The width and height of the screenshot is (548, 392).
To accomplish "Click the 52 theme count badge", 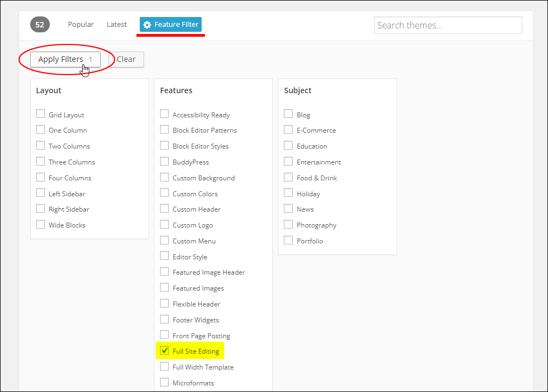I will (40, 25).
